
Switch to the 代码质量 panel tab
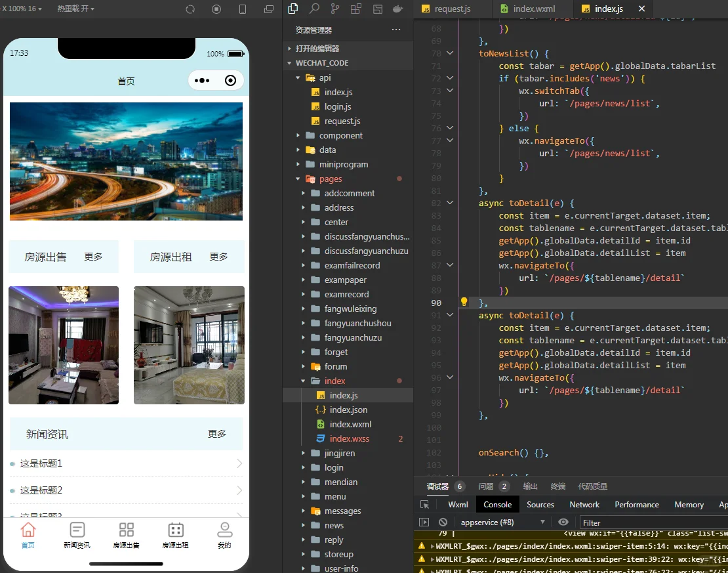point(592,486)
